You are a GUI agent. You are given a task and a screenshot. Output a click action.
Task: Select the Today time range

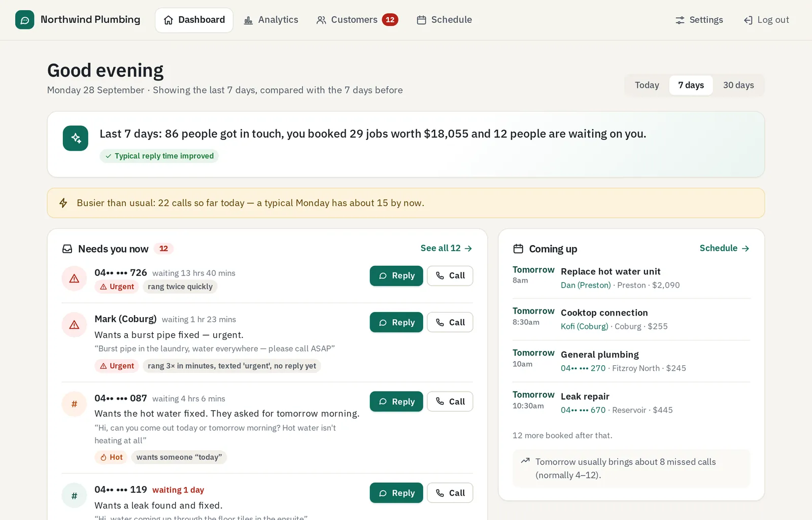(x=647, y=85)
